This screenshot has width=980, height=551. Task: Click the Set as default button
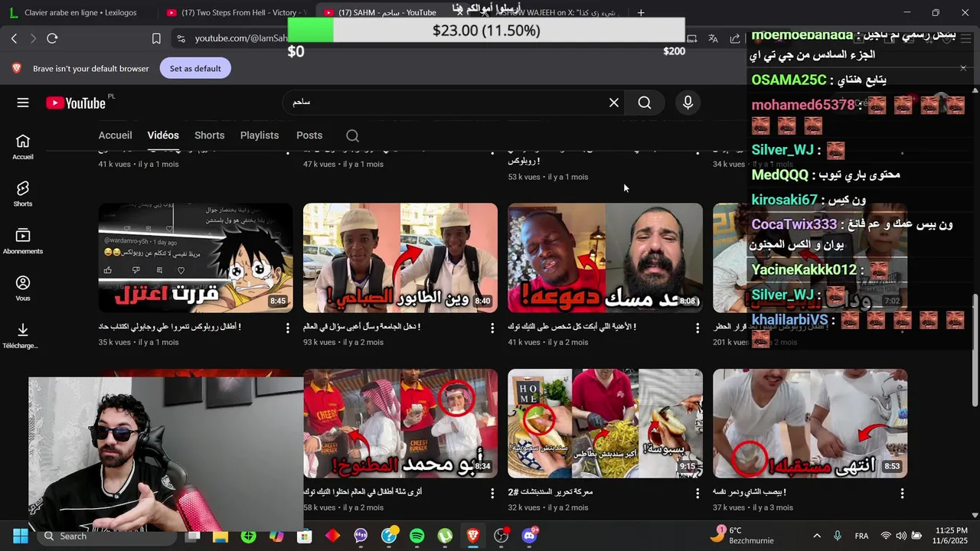[195, 68]
